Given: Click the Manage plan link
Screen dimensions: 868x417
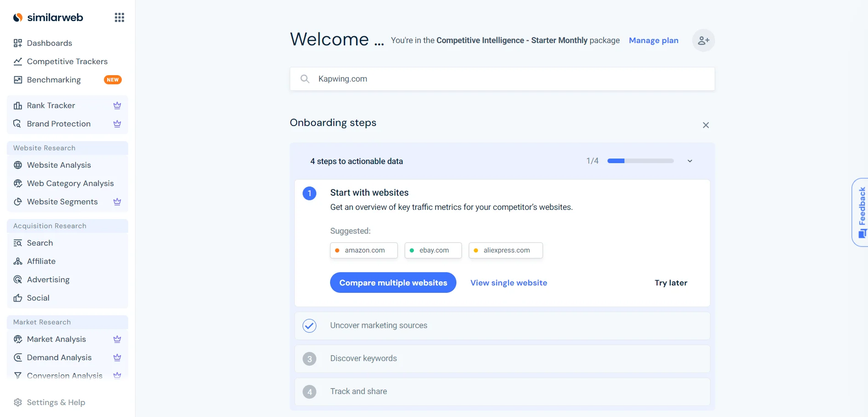Looking at the screenshot, I should [654, 40].
